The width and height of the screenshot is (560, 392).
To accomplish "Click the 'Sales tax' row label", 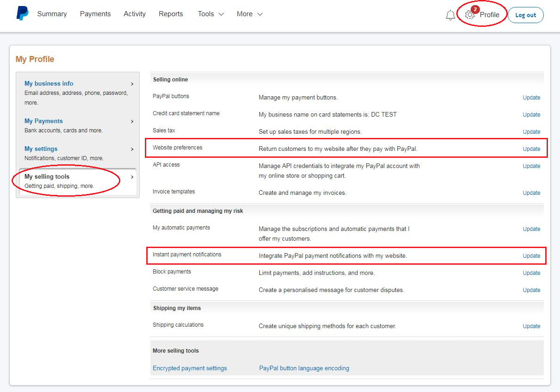I will click(x=164, y=131).
